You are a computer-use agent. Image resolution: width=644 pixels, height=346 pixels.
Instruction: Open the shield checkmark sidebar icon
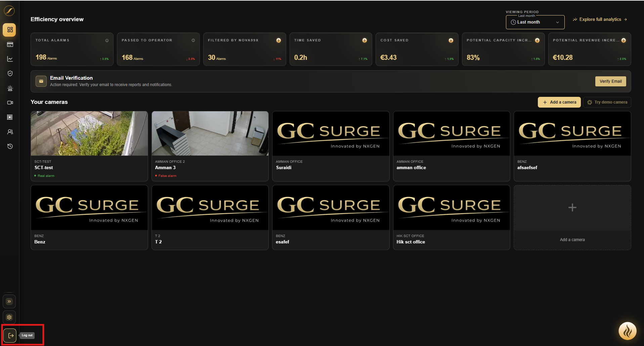[x=10, y=73]
